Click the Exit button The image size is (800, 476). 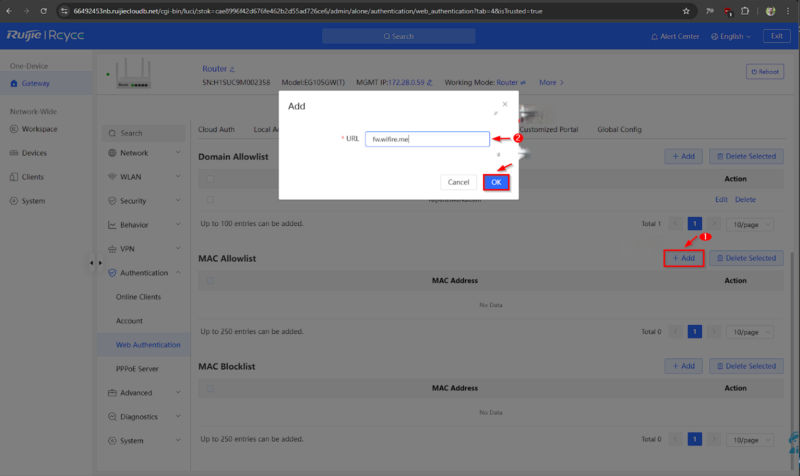click(x=777, y=36)
